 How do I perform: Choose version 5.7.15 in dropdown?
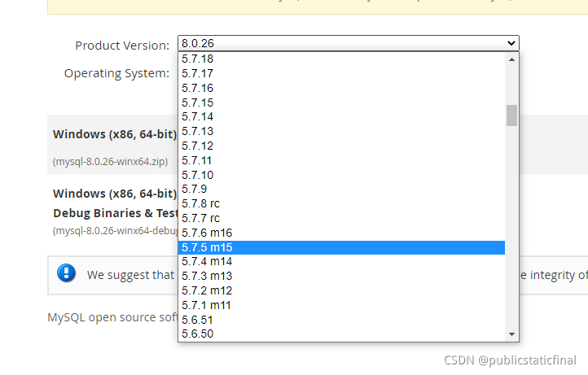(341, 102)
